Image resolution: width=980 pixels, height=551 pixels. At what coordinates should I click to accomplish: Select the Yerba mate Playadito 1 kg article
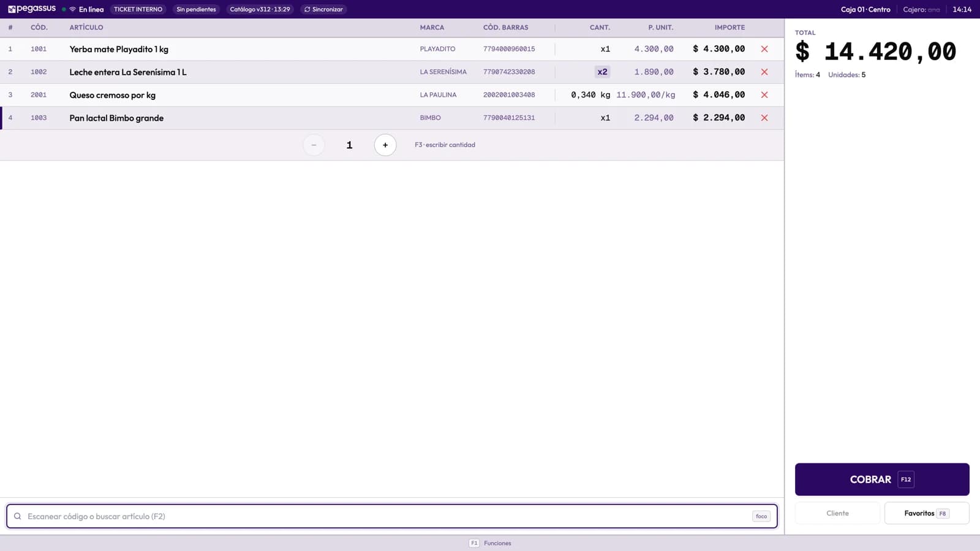119,49
